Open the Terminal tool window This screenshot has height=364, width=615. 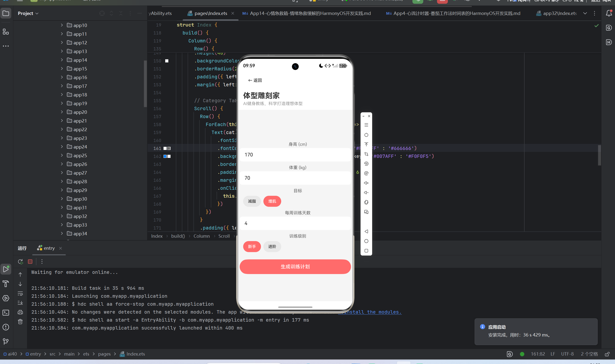point(6,312)
